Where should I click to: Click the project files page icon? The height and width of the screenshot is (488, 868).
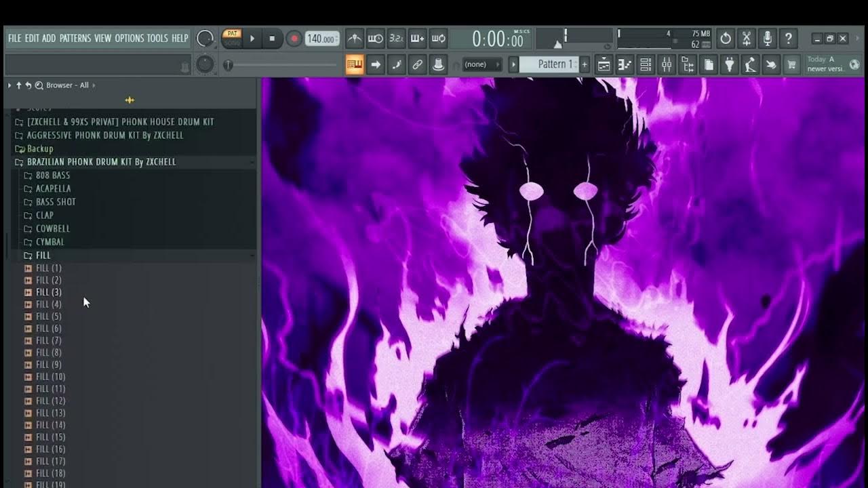click(709, 65)
